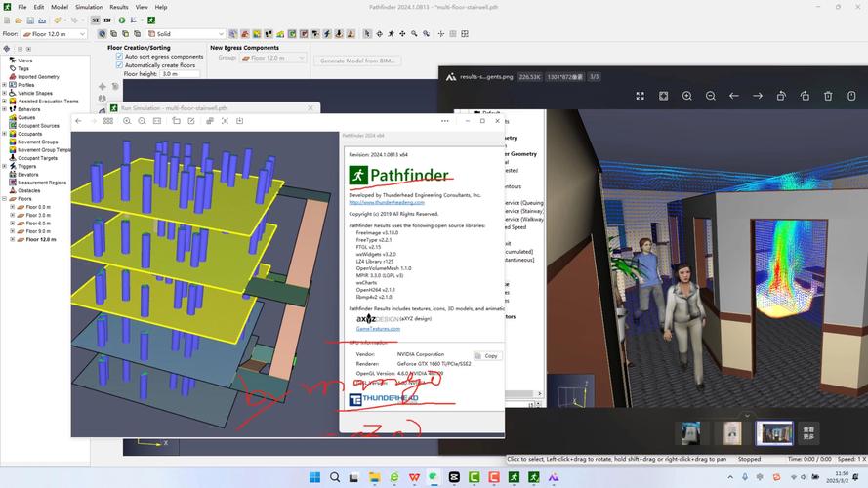Click the fullscreen icon in photo viewer

pos(640,96)
